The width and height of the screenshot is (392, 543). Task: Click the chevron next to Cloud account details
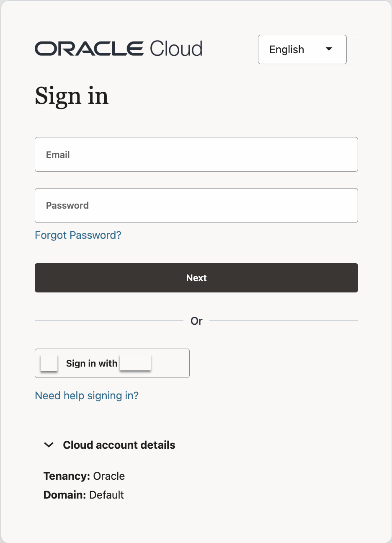49,445
